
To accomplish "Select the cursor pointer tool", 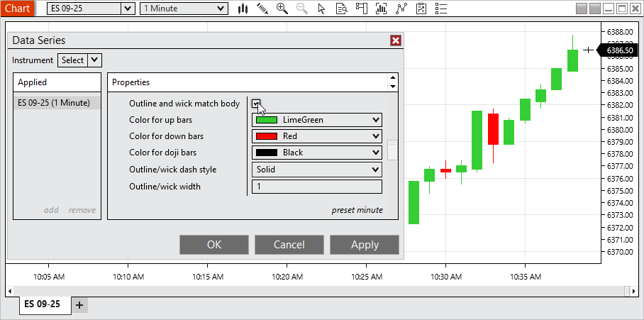I will (x=322, y=9).
